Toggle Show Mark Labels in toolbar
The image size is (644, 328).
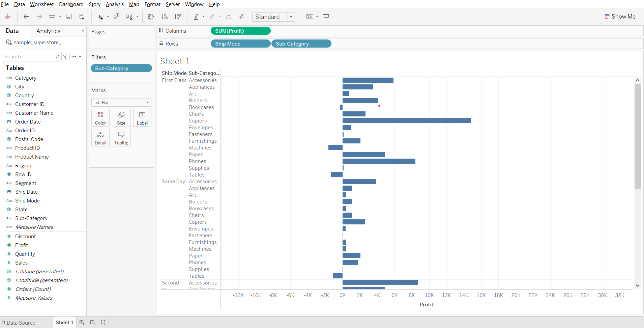(229, 17)
